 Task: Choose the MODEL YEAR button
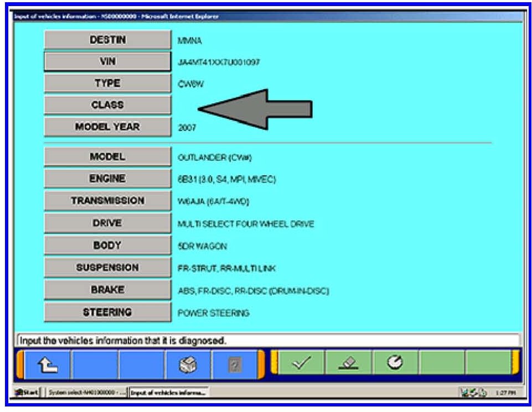tap(107, 127)
